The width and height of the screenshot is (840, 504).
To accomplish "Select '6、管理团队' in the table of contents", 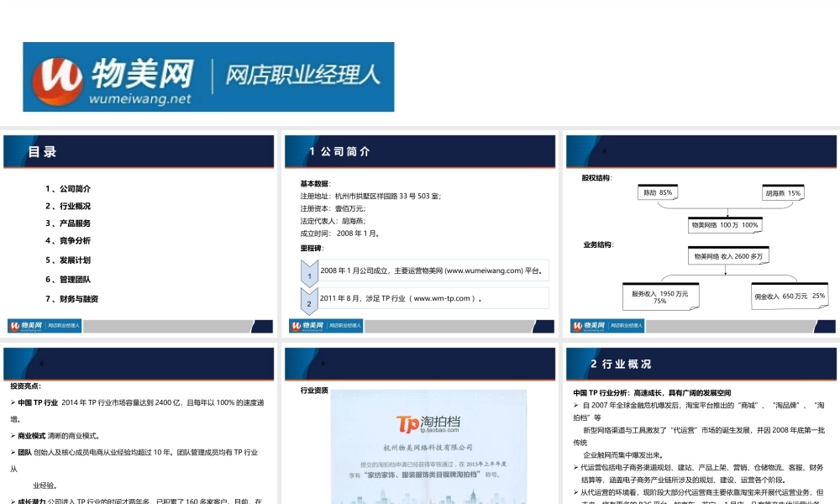I will (68, 279).
